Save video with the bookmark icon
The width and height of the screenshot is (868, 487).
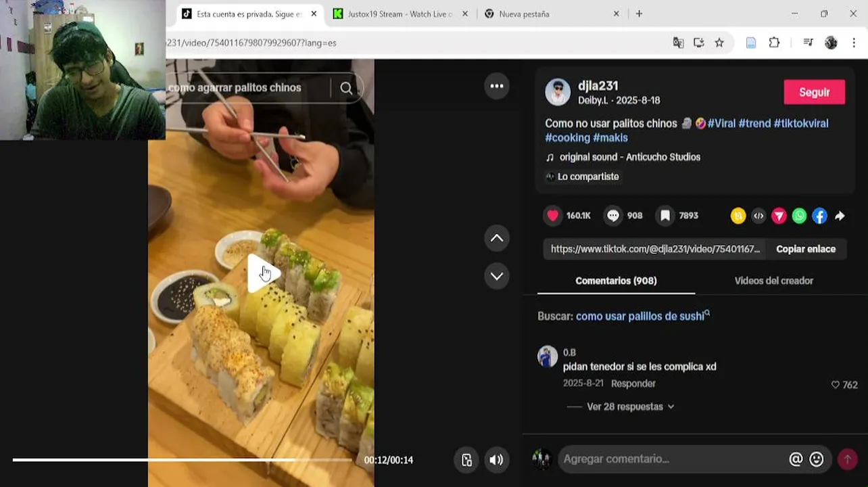(x=665, y=216)
